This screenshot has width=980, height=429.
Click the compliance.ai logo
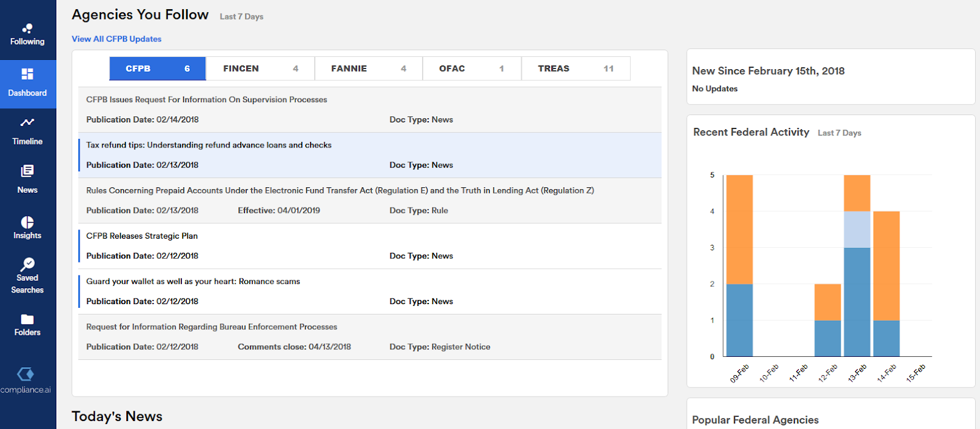[x=26, y=380]
